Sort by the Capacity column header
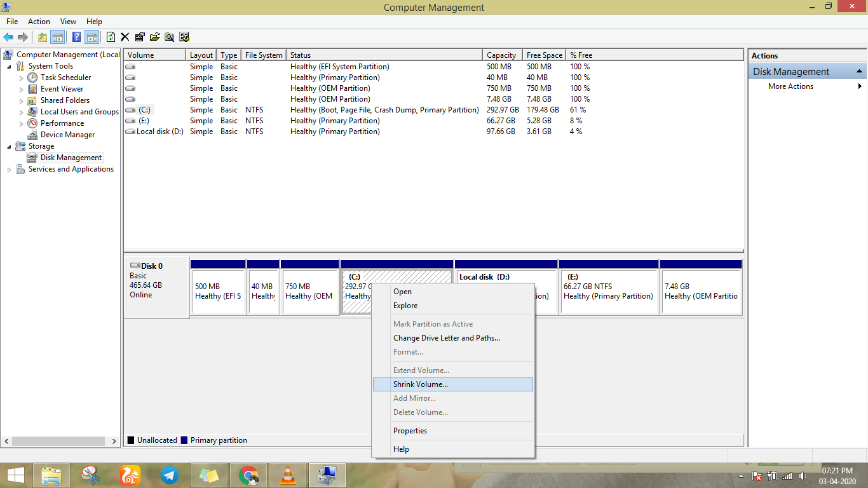Viewport: 868px width, 488px height. pyautogui.click(x=503, y=55)
